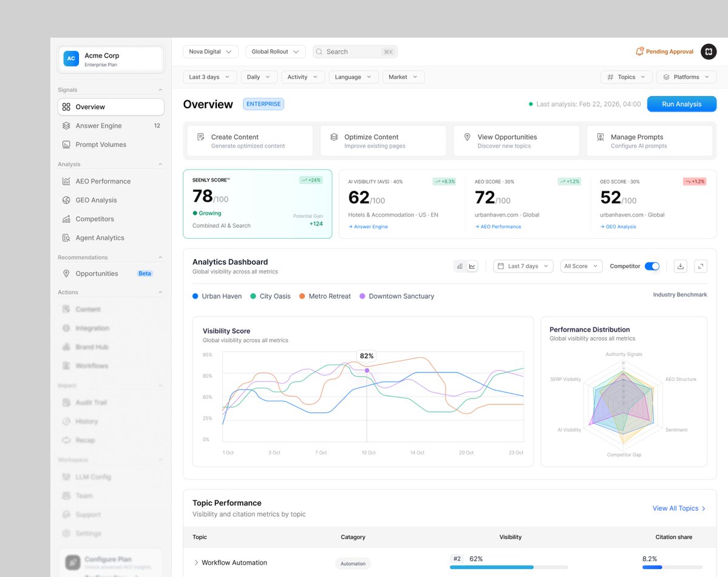
Task: Click the Agent Analytics sidebar icon
Action: tap(66, 238)
